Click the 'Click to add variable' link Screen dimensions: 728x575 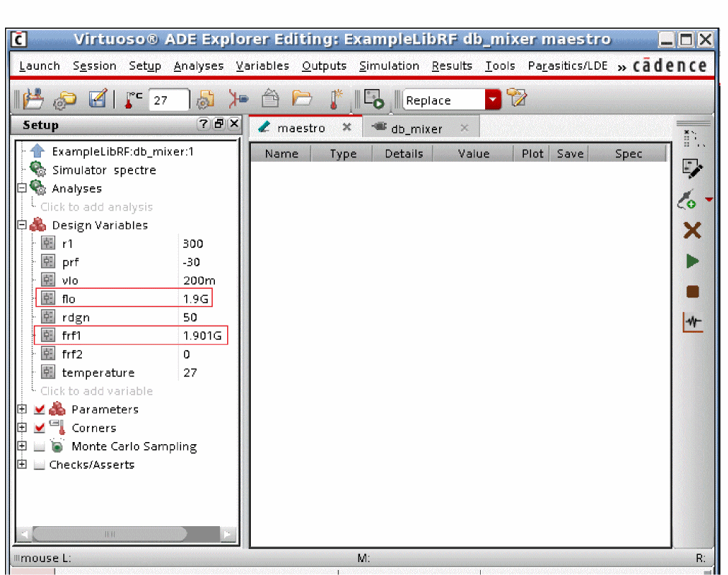(96, 391)
